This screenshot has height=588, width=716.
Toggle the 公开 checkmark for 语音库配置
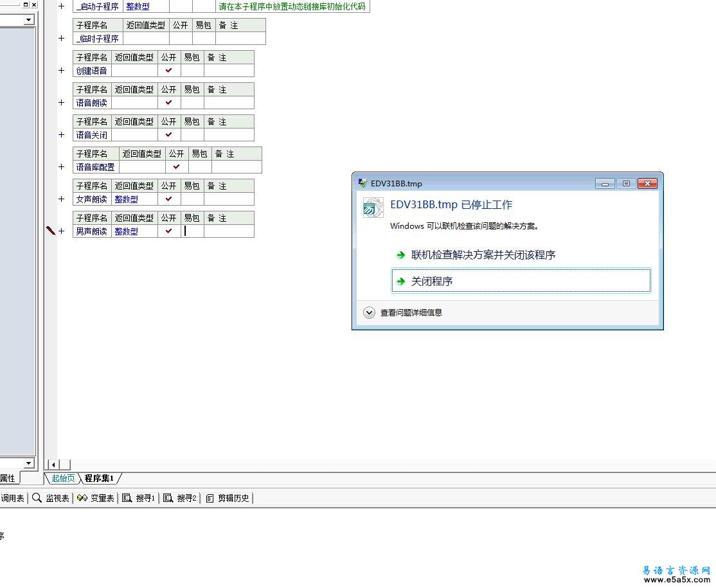click(177, 167)
